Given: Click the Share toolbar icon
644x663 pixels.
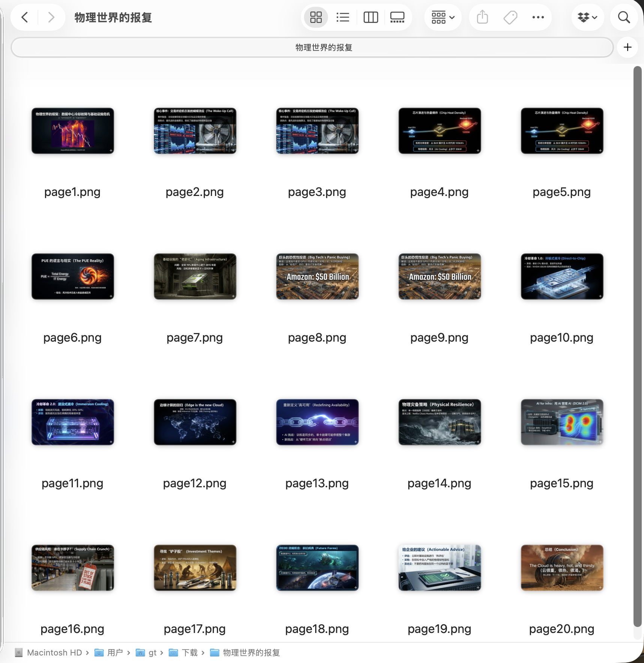Looking at the screenshot, I should [x=482, y=17].
